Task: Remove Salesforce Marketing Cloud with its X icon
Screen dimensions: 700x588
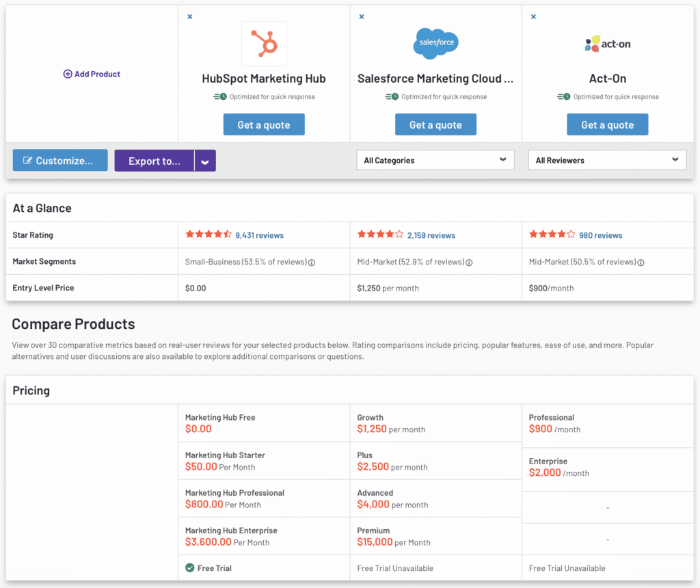Action: point(362,16)
